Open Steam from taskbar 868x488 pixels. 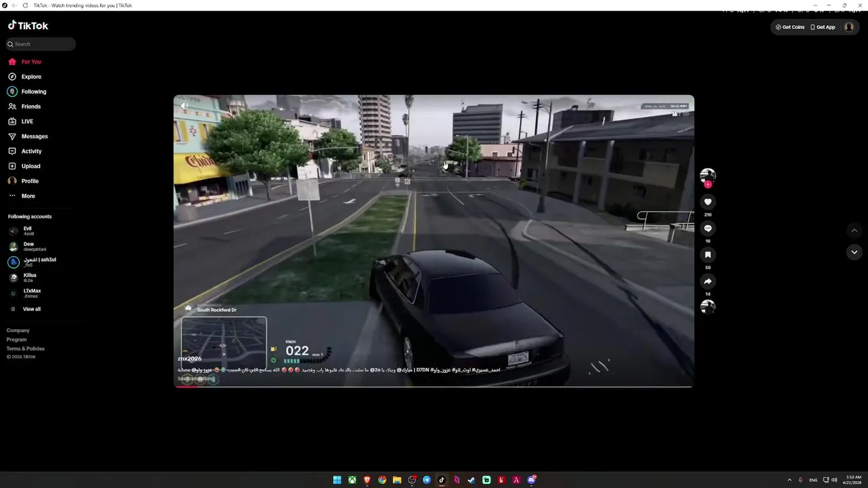point(471,480)
